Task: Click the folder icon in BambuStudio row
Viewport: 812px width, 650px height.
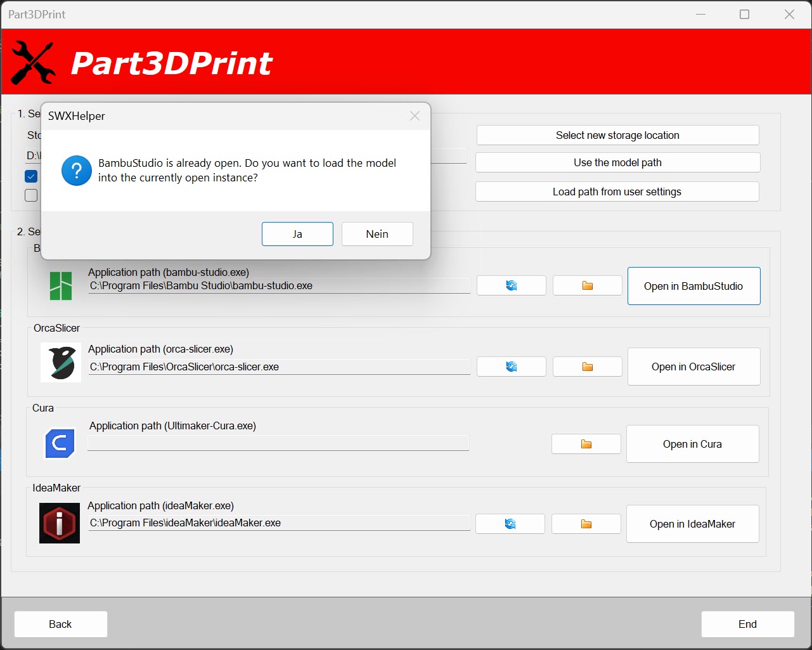Action: [587, 285]
